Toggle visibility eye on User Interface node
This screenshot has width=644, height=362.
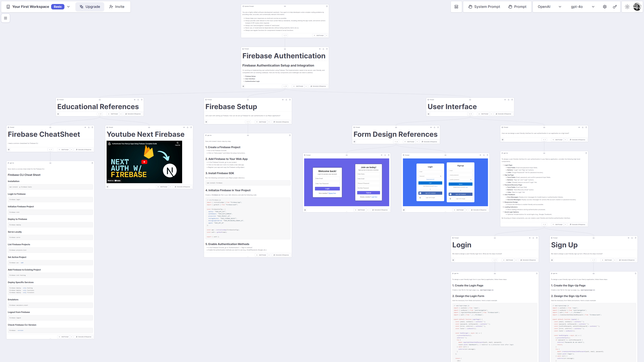(x=505, y=100)
